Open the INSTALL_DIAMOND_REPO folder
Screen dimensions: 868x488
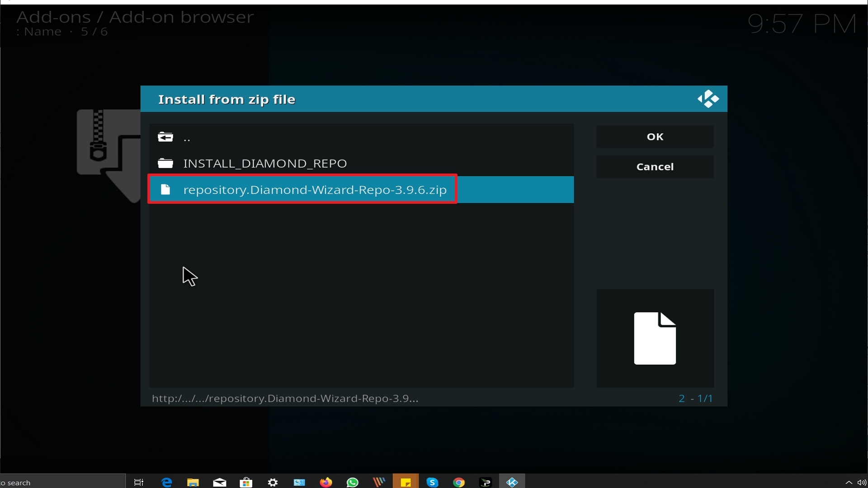pyautogui.click(x=361, y=163)
